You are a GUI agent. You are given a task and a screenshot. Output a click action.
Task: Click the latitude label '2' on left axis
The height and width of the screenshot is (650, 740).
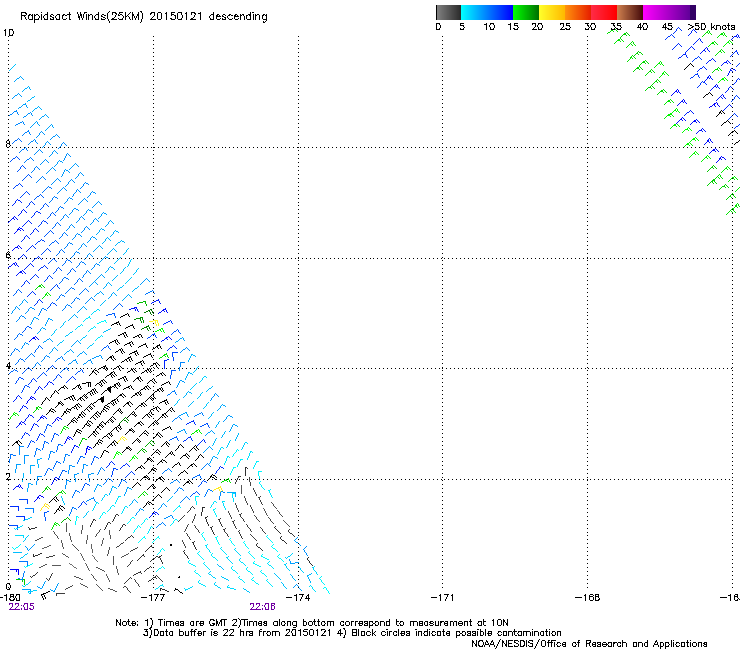[8, 476]
